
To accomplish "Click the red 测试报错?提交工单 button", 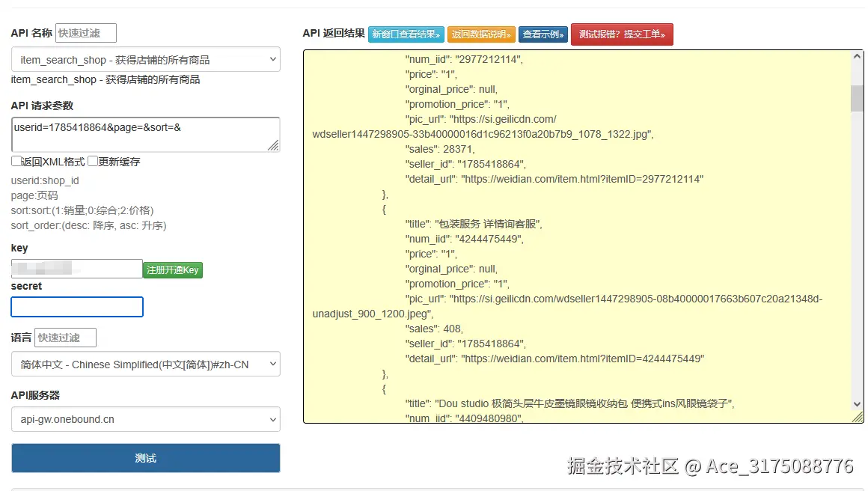I will [x=622, y=34].
